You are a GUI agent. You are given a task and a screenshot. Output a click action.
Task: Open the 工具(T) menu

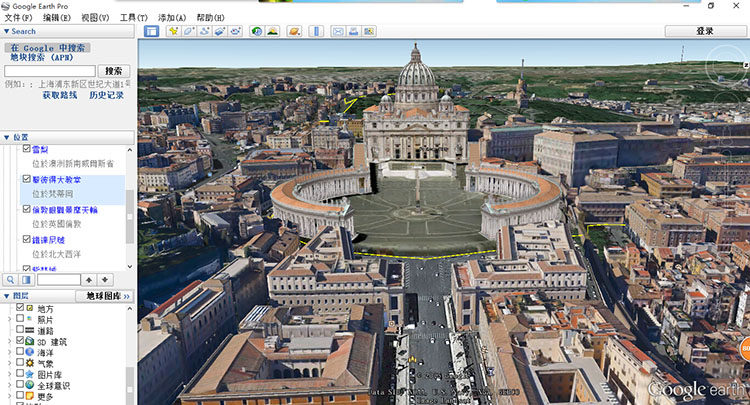[x=133, y=18]
